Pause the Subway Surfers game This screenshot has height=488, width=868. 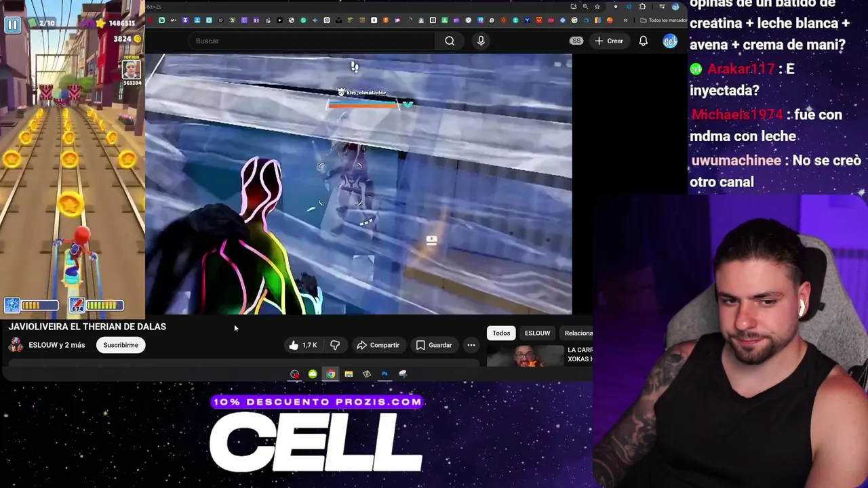click(12, 25)
